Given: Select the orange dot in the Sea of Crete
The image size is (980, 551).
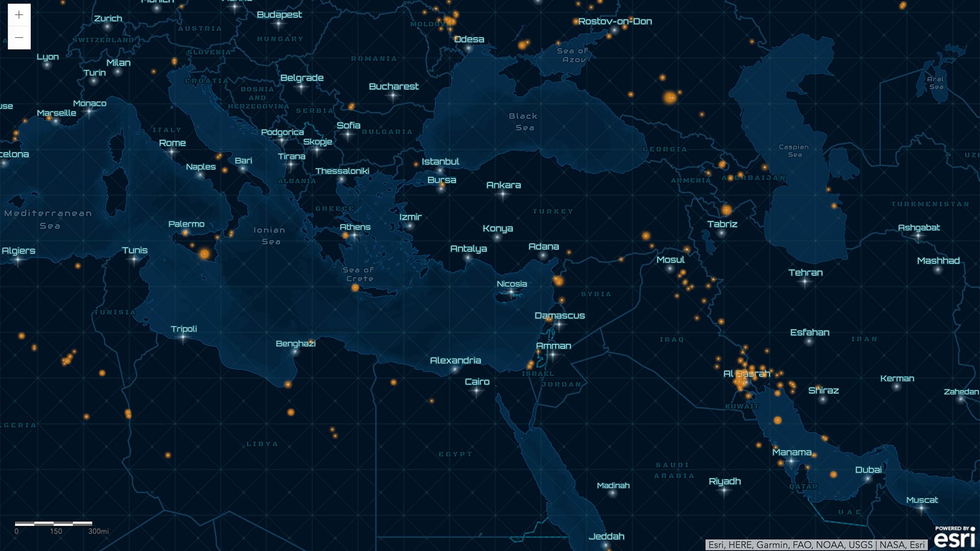Looking at the screenshot, I should click(355, 288).
